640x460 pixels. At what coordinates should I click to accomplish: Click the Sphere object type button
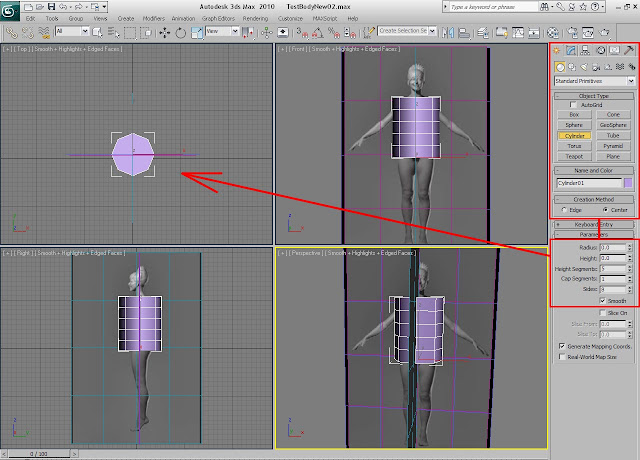(x=574, y=125)
